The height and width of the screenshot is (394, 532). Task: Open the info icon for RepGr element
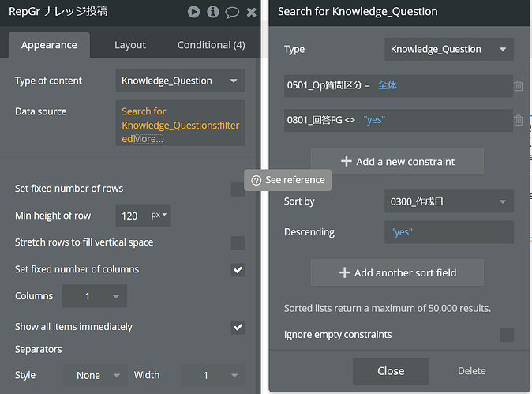click(213, 12)
